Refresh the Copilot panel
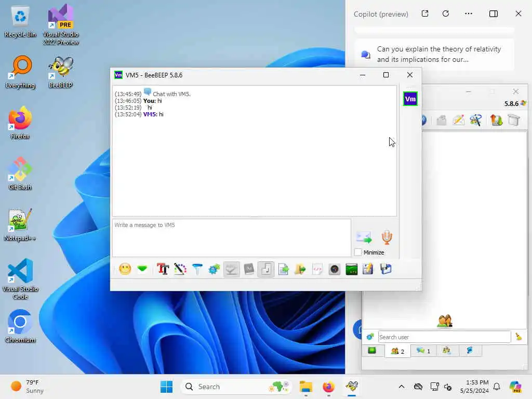The height and width of the screenshot is (399, 532). [446, 14]
